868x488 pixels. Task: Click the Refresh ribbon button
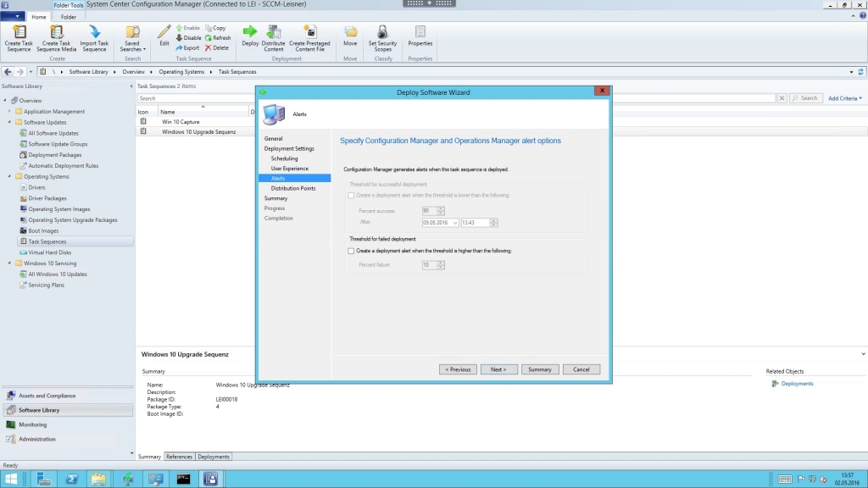point(218,37)
